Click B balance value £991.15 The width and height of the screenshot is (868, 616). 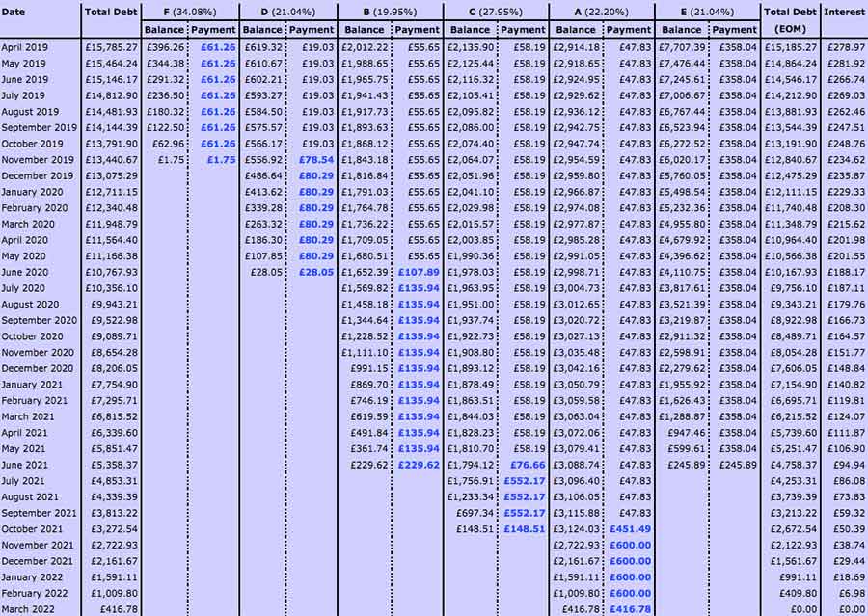pyautogui.click(x=369, y=368)
